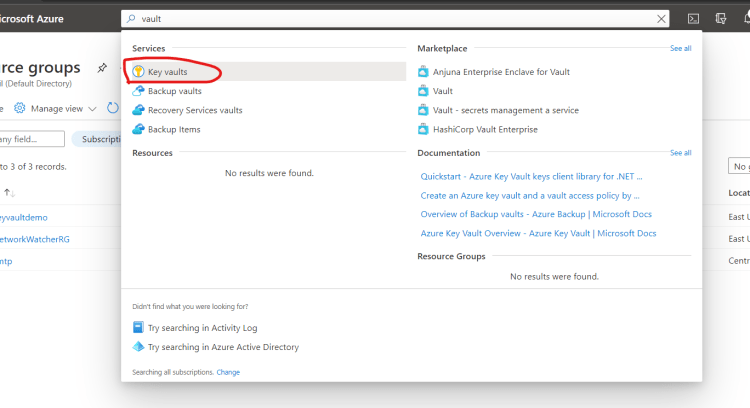The image size is (750, 408).
Task: Click the Anjuna marketplace bag icon
Action: click(423, 72)
